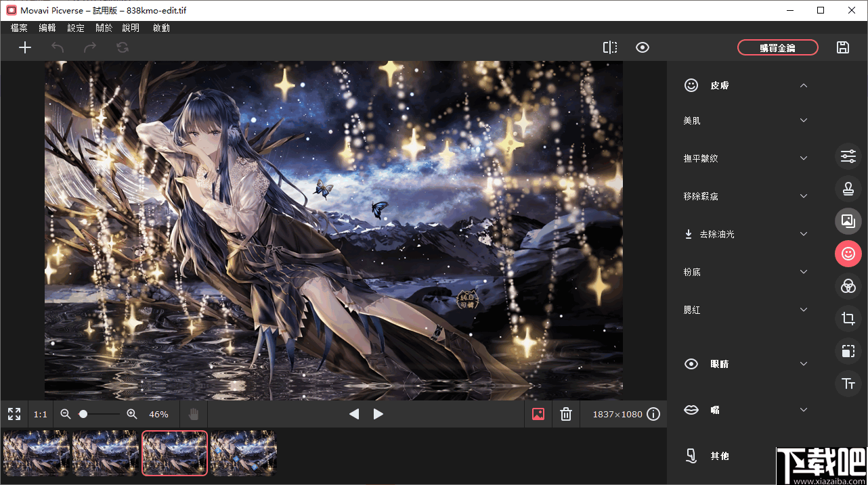
Task: Expand the 眼睛 section
Action: pos(804,364)
